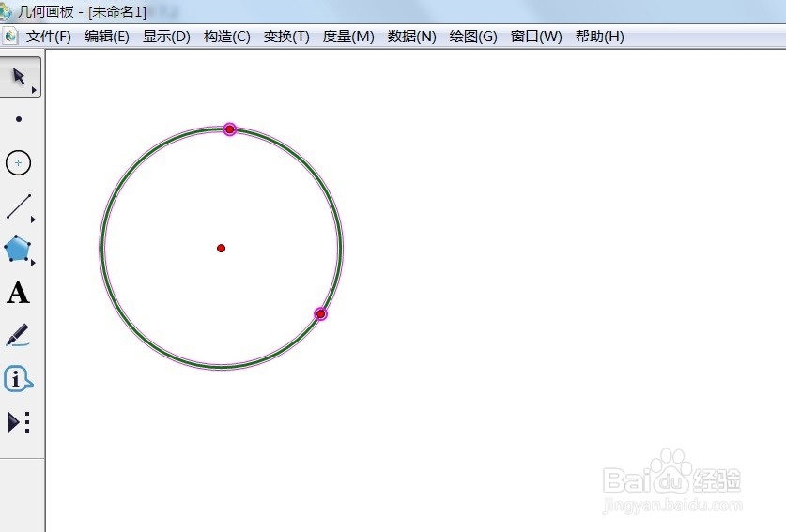Open the 编辑(E) menu

(107, 37)
